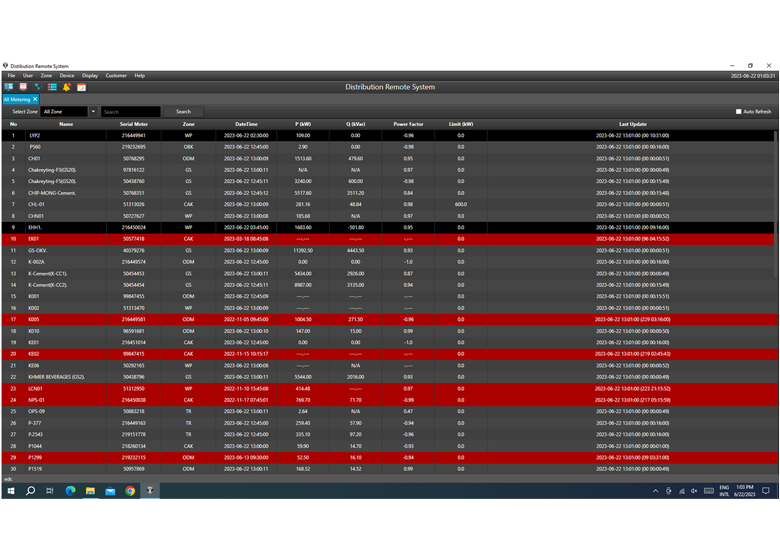780x560 pixels.
Task: Click the limit value 600.0 cell
Action: point(461,204)
